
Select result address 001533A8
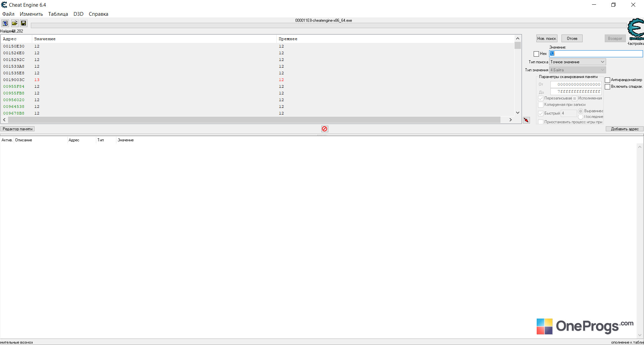(14, 66)
